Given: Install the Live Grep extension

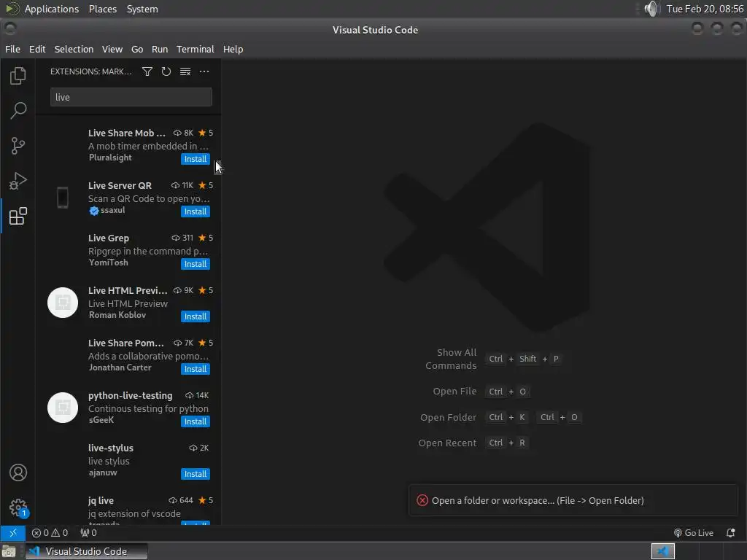Looking at the screenshot, I should click(x=196, y=264).
